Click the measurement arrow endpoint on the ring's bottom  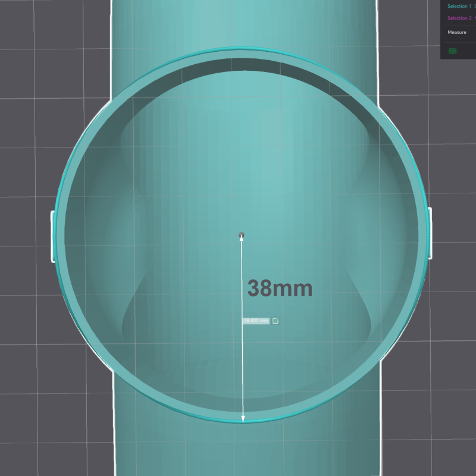(x=242, y=419)
